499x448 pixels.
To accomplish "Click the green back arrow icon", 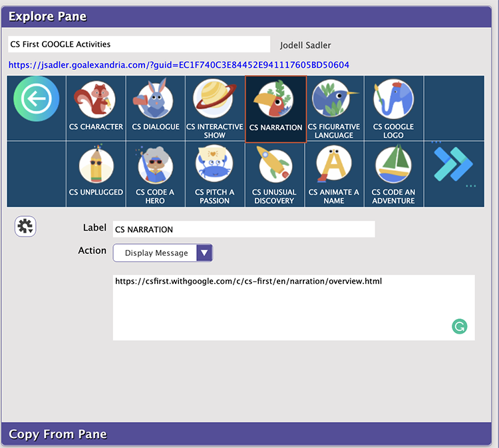I will (37, 99).
